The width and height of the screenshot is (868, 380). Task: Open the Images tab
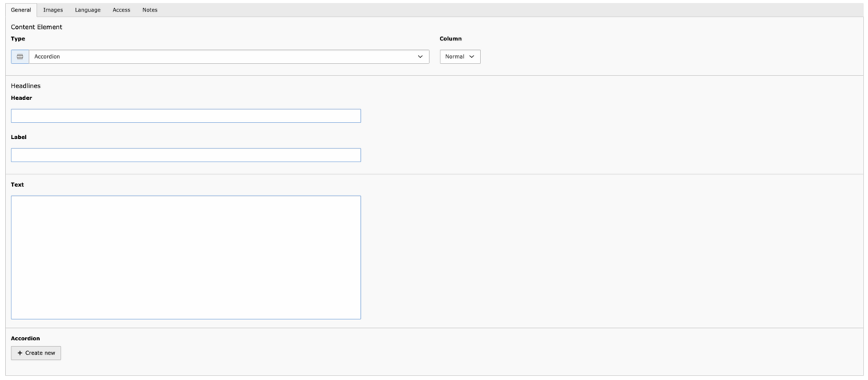(53, 9)
